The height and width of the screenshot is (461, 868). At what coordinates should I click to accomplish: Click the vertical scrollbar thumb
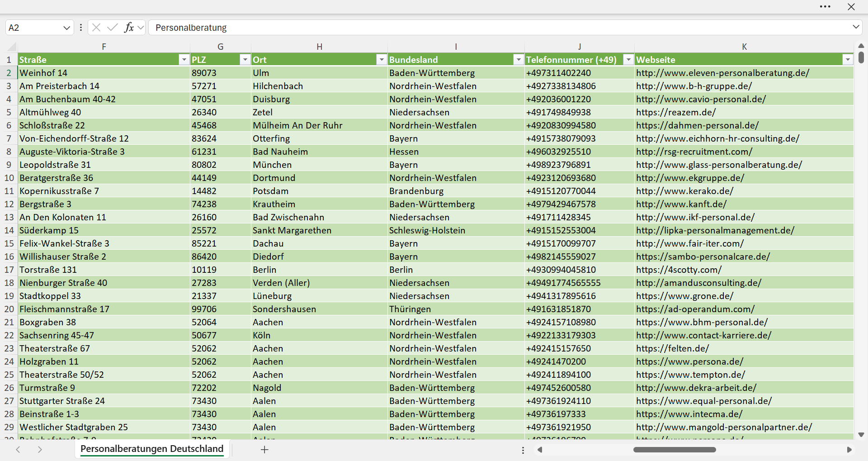coord(861,57)
